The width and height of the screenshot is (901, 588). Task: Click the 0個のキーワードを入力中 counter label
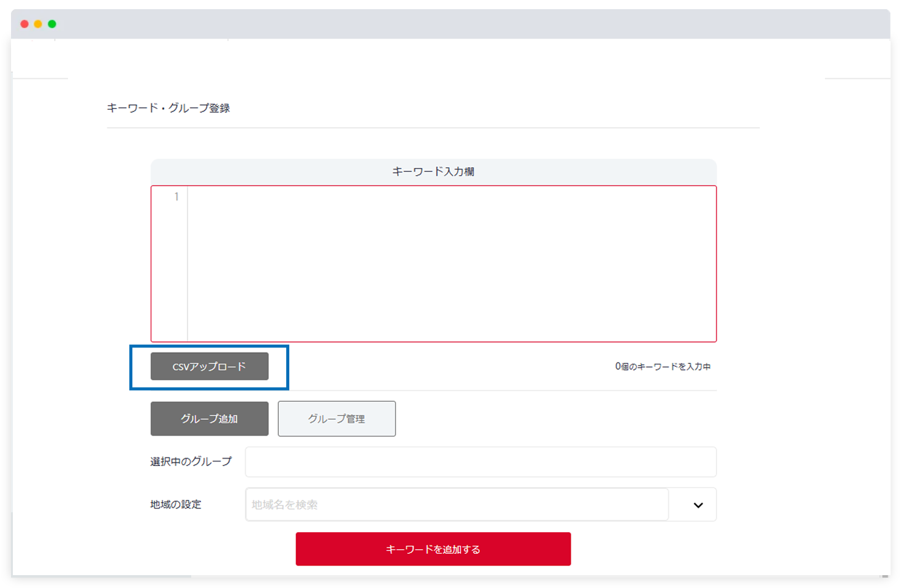click(x=663, y=366)
